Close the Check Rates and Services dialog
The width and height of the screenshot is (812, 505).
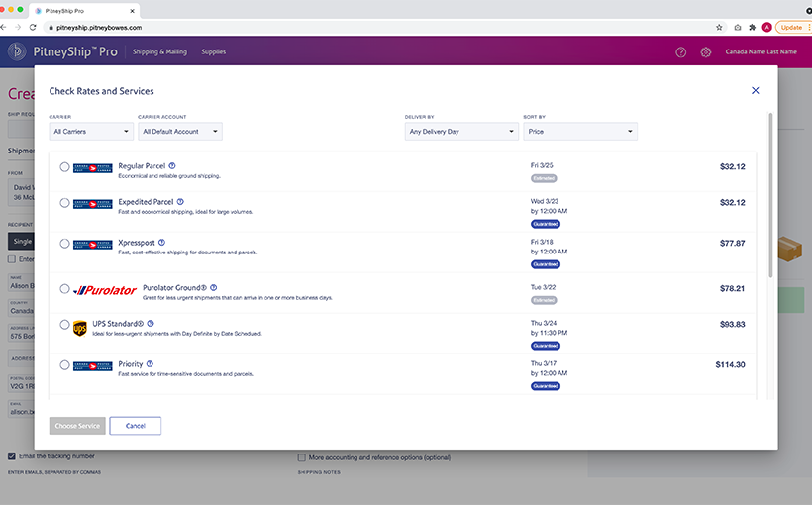click(x=755, y=91)
